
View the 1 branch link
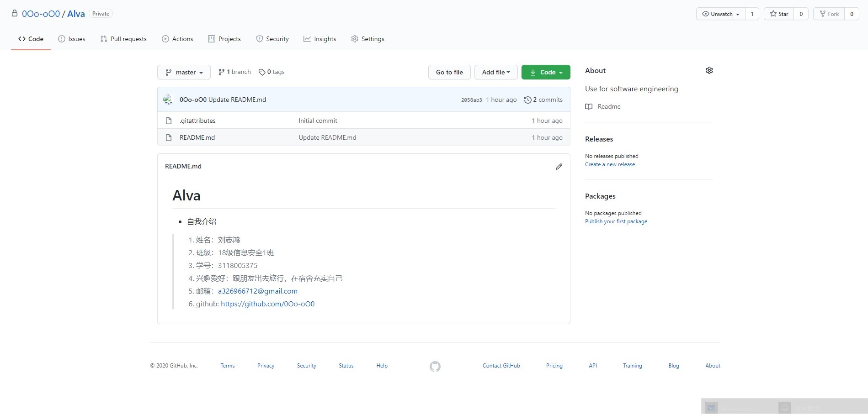(x=234, y=72)
